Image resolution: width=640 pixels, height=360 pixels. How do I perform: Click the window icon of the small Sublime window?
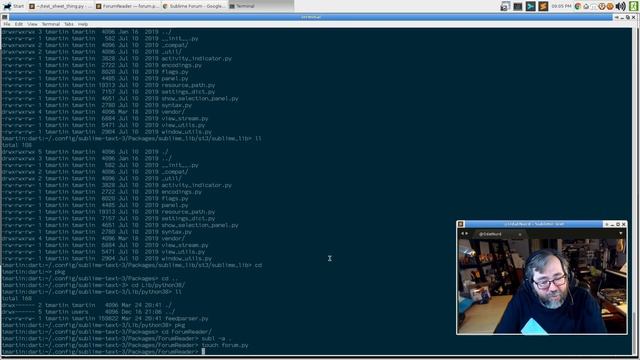(x=461, y=224)
